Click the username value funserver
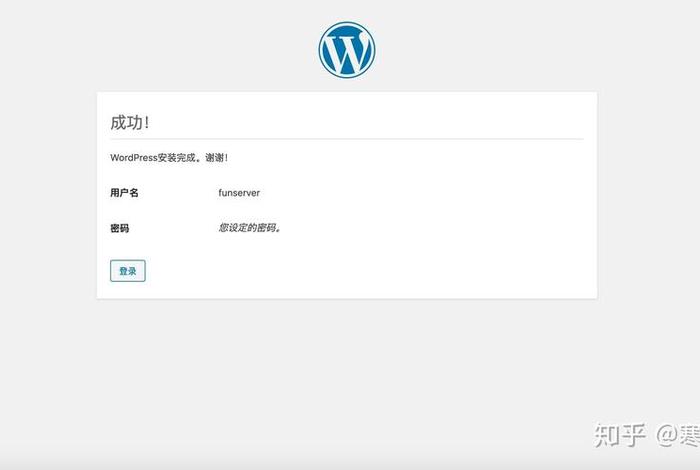 (239, 193)
